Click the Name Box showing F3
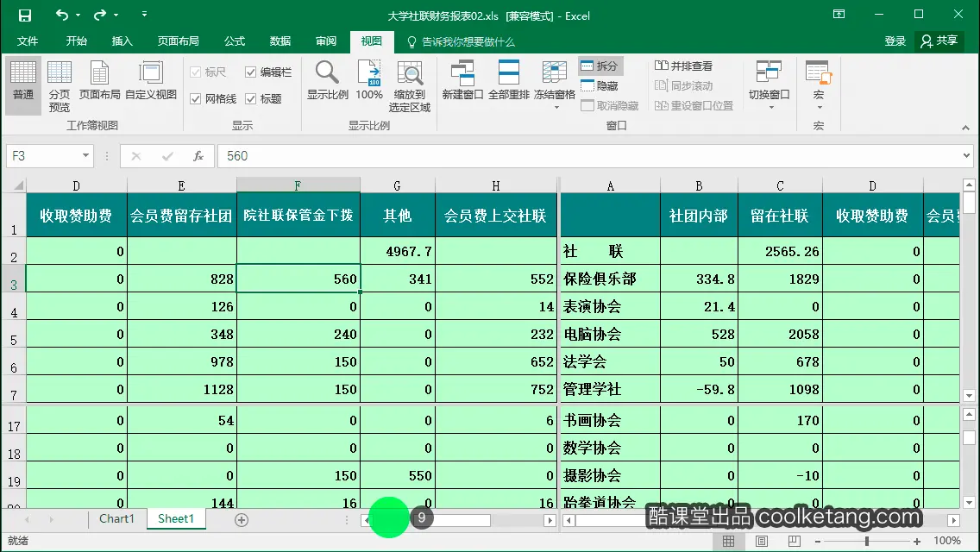The height and width of the screenshot is (552, 980). (42, 155)
